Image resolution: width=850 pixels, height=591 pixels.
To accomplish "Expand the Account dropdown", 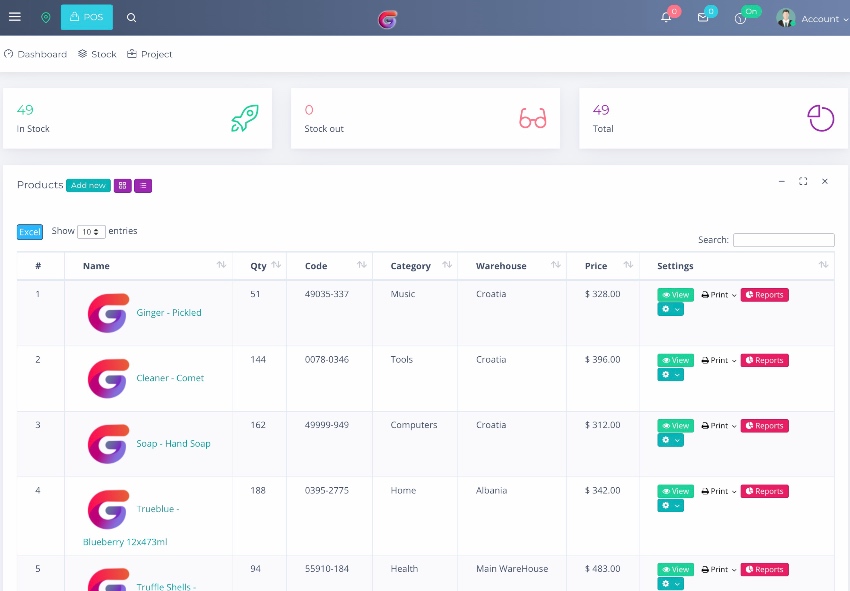I will 824,18.
